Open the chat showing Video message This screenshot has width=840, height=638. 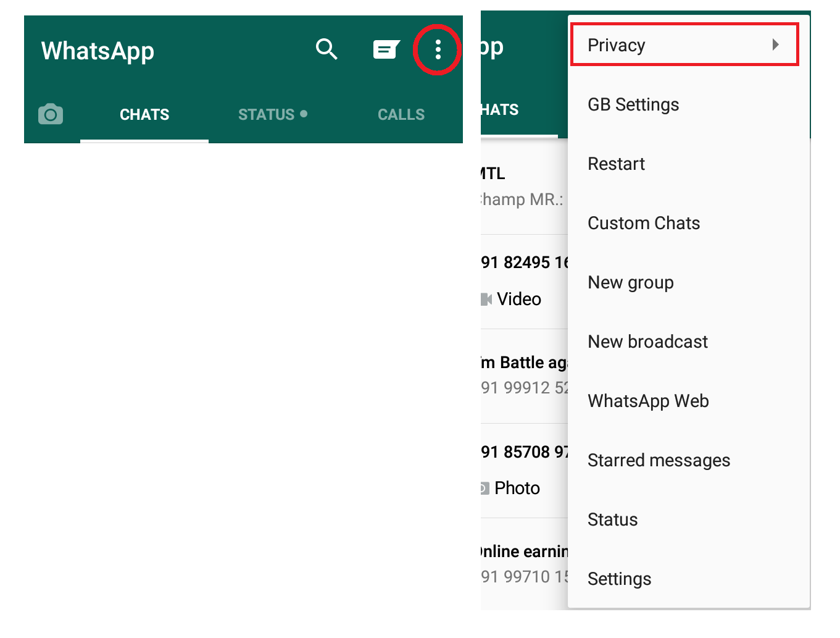click(x=524, y=282)
